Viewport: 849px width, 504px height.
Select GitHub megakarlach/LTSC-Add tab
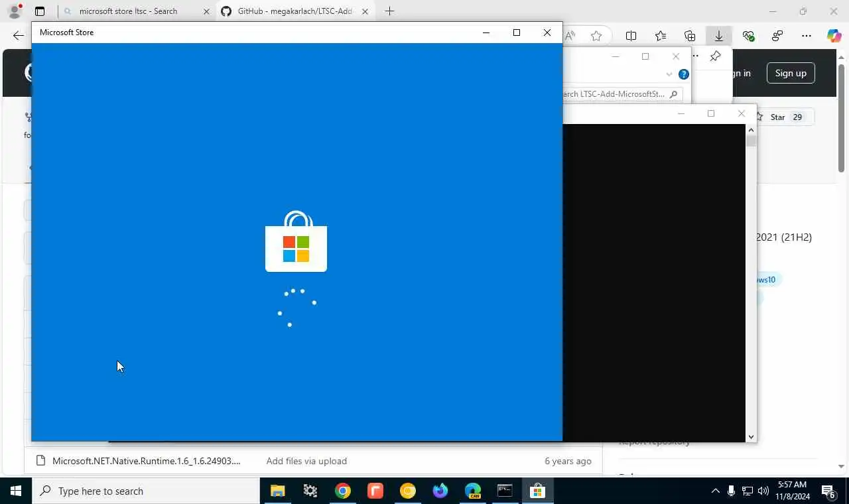tap(295, 11)
